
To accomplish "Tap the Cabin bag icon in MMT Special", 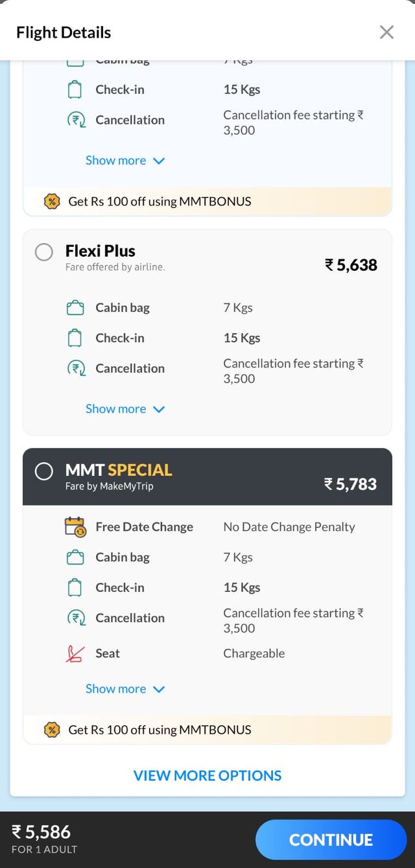I will [75, 557].
